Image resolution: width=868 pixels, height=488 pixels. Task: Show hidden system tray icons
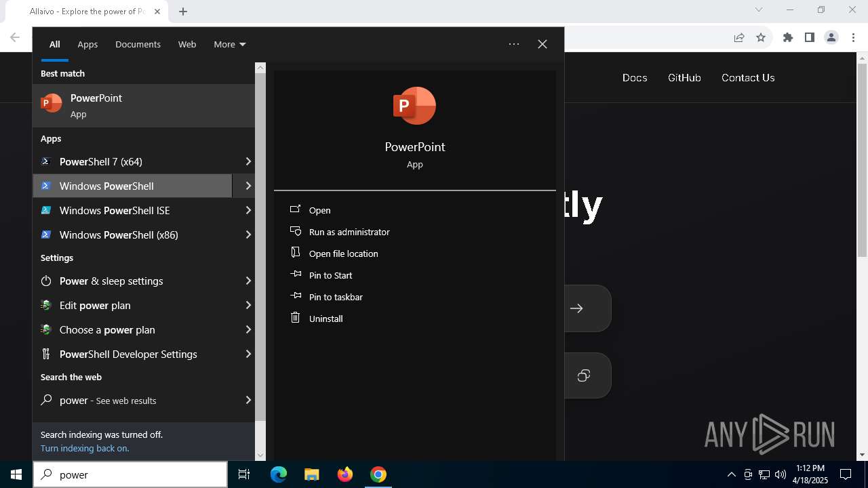coord(731,474)
